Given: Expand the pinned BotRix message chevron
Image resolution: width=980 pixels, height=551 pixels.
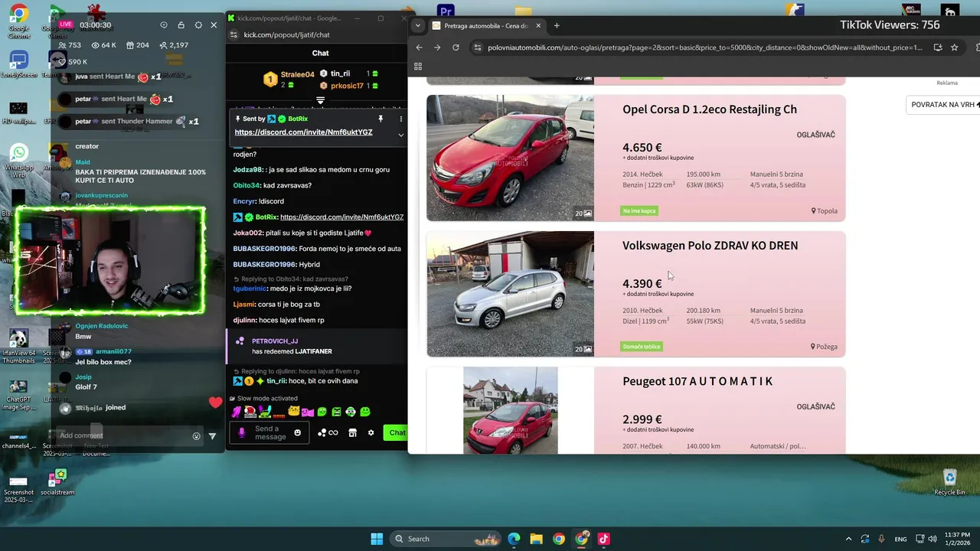Looking at the screenshot, I should click(400, 135).
